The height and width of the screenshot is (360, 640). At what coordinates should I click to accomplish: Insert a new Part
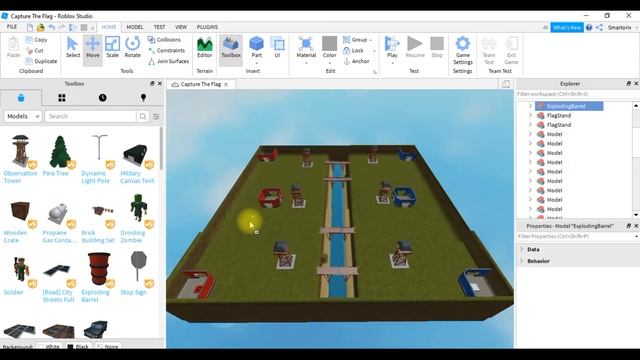point(256,47)
